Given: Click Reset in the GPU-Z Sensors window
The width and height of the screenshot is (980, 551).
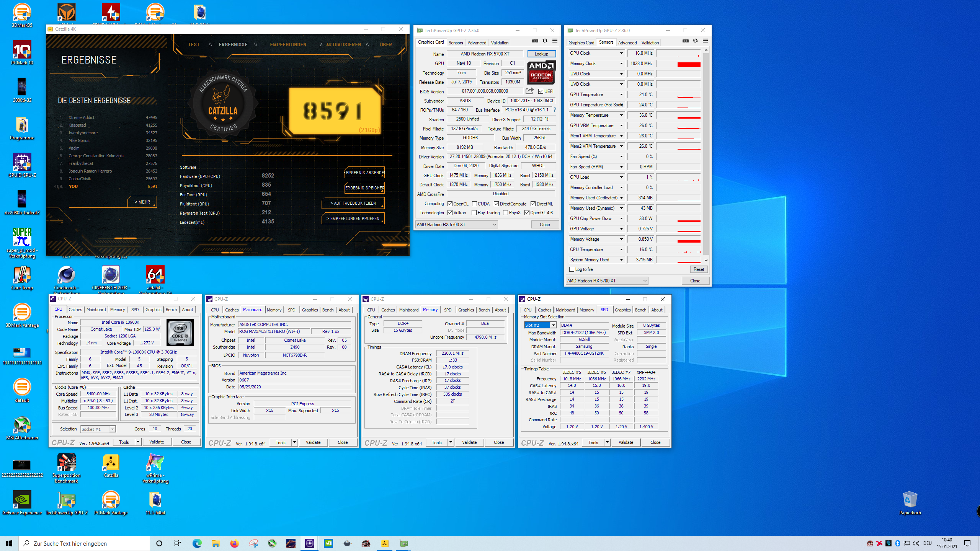Looking at the screenshot, I should (x=699, y=269).
